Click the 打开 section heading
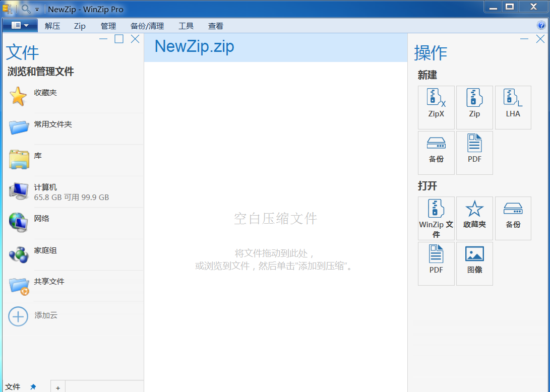The width and height of the screenshot is (550, 392). tap(427, 186)
